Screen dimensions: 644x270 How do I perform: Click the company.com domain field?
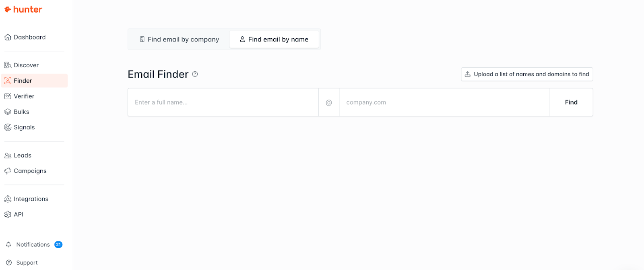click(444, 102)
